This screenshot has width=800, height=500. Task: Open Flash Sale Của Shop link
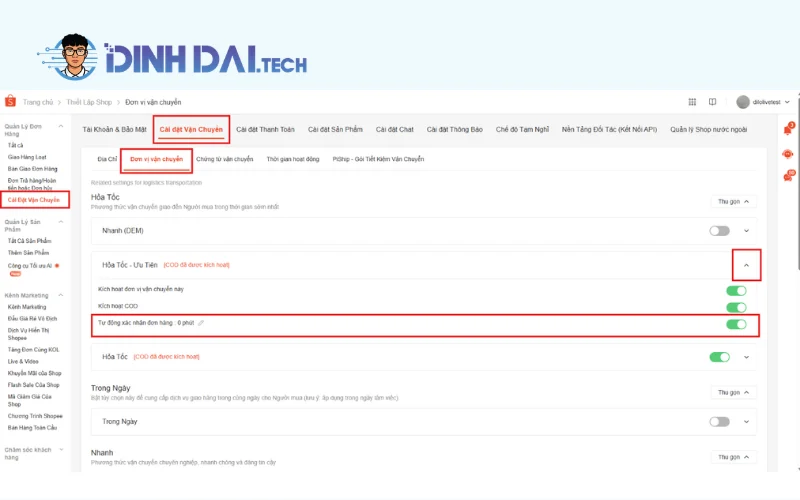click(x=34, y=385)
